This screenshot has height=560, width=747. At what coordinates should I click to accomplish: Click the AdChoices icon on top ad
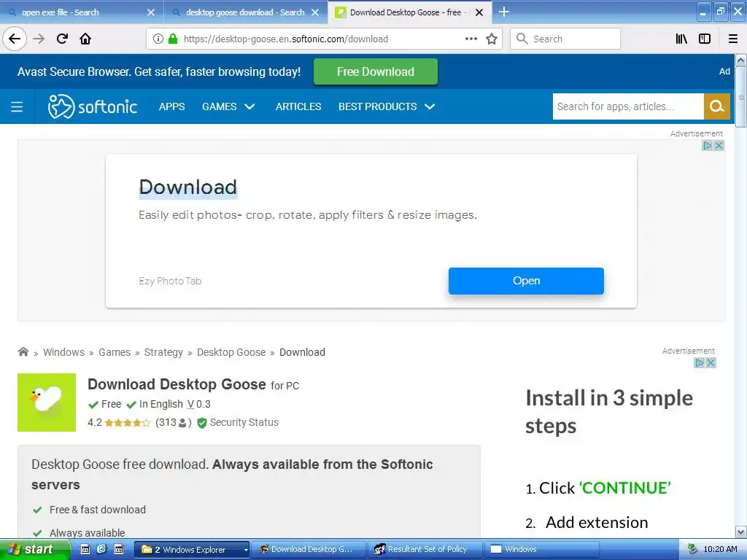pos(708,145)
